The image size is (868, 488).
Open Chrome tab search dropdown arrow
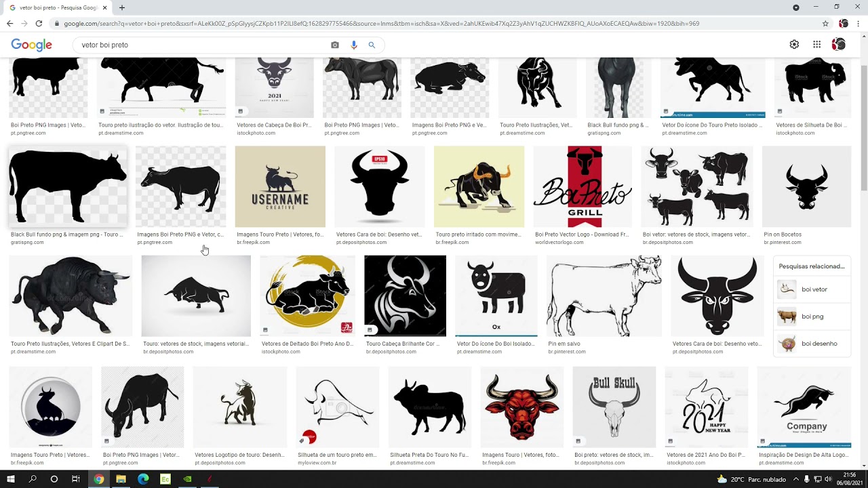coord(796,7)
